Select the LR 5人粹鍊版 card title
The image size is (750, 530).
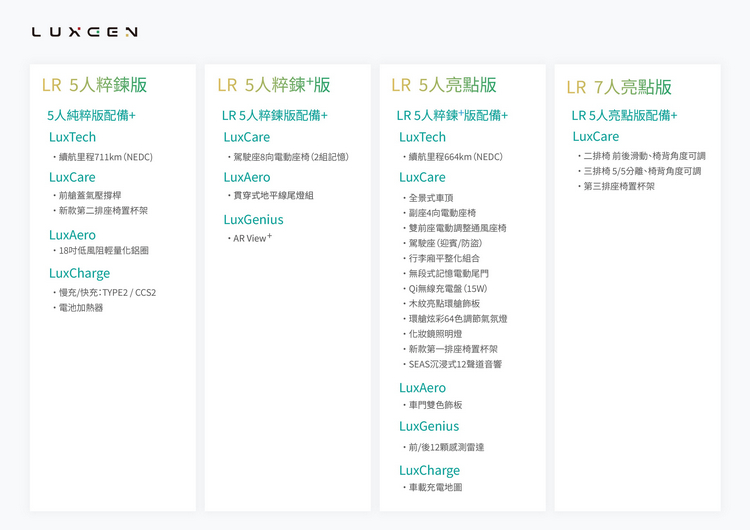click(95, 85)
